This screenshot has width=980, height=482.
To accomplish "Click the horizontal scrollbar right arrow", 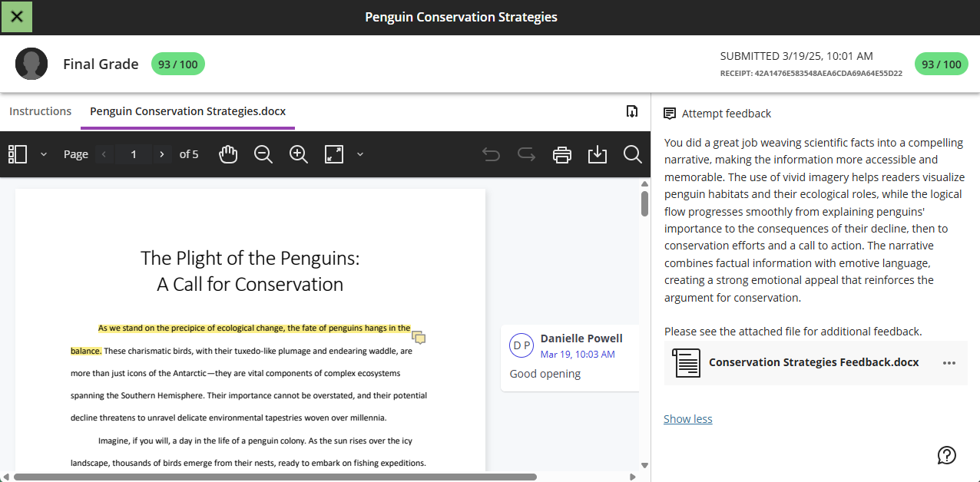I will click(x=633, y=477).
